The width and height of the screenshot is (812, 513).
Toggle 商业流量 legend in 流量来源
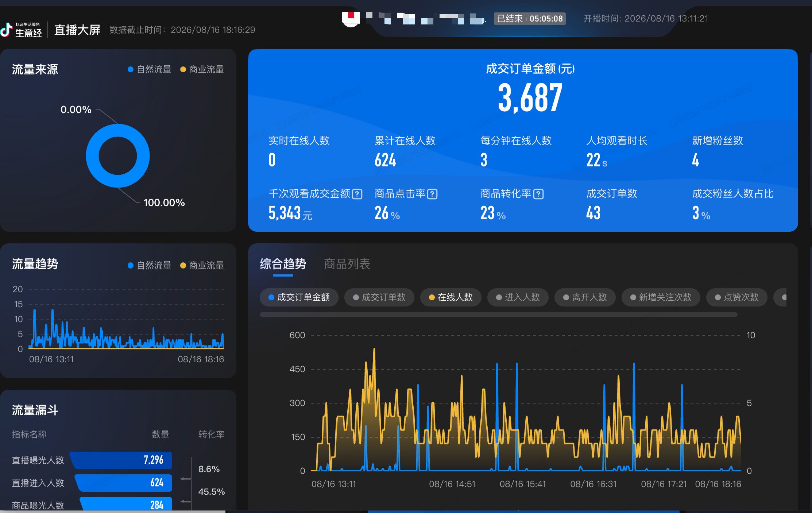tap(202, 69)
